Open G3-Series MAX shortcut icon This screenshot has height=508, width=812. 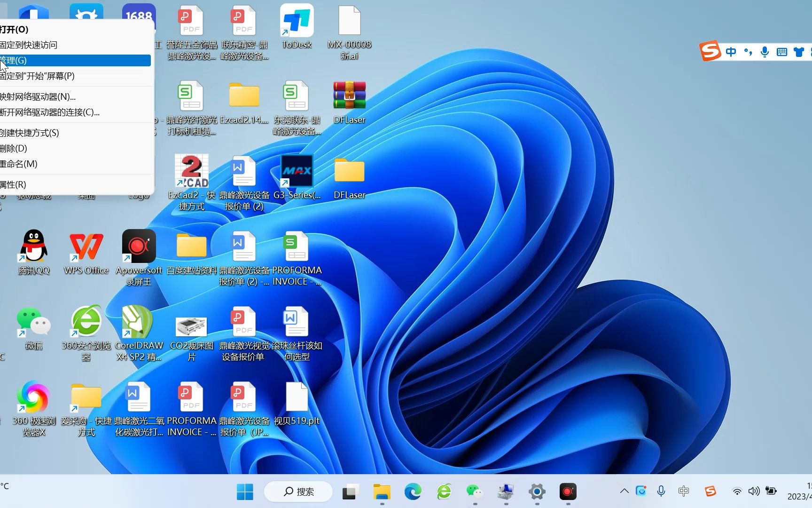click(297, 170)
